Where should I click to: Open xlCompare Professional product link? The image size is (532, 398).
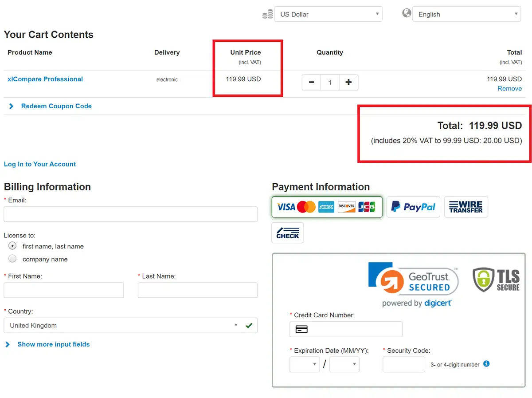[45, 79]
